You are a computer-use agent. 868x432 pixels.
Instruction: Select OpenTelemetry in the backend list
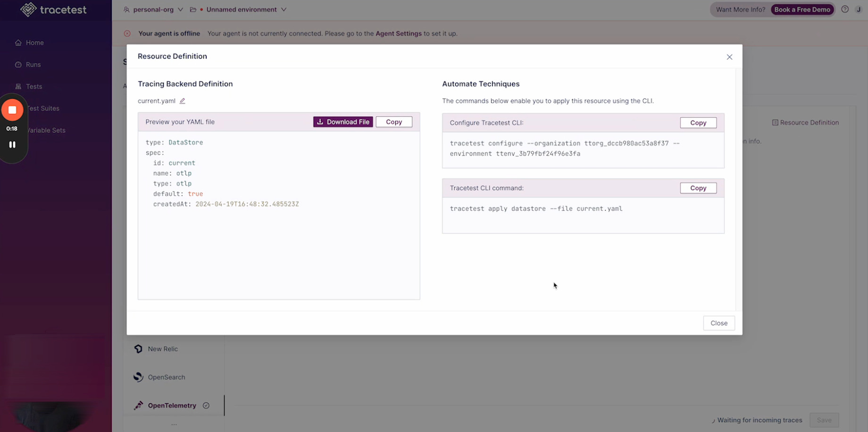172,406
